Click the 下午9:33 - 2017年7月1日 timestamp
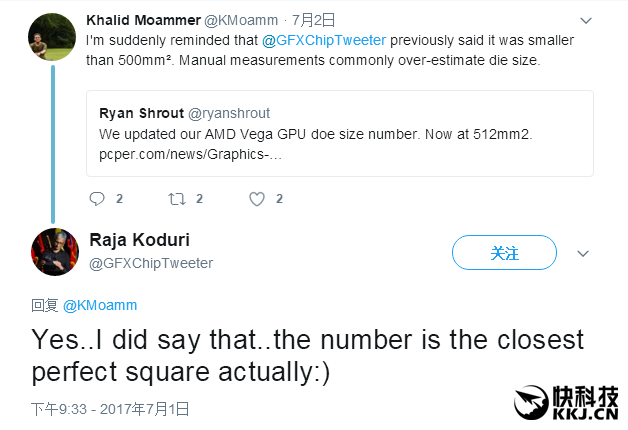Image resolution: width=628 pixels, height=430 pixels. click(x=110, y=408)
